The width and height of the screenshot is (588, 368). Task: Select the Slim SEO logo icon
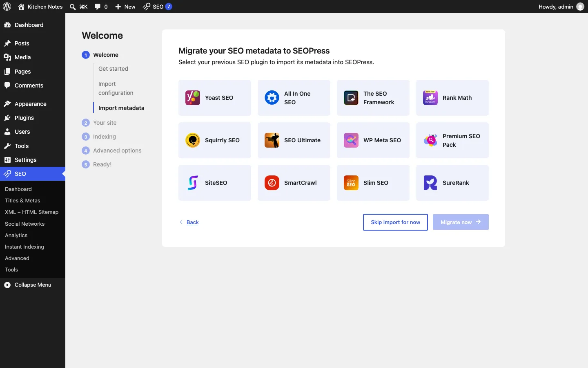pos(351,183)
